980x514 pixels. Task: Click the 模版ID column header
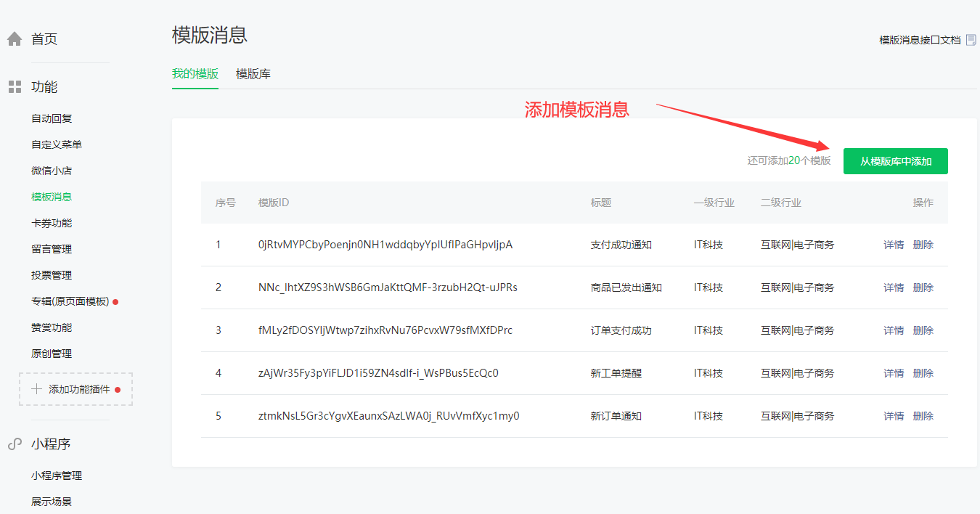[x=274, y=203]
